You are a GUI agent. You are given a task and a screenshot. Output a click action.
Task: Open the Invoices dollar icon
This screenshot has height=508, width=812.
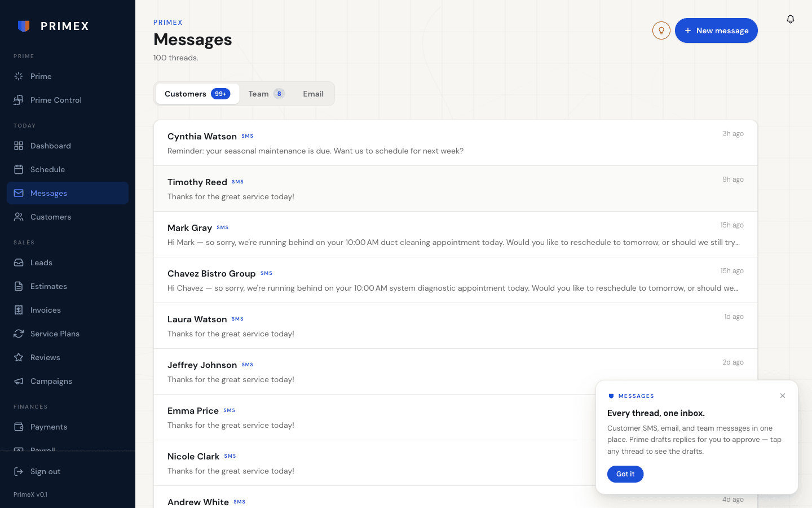pyautogui.click(x=19, y=310)
